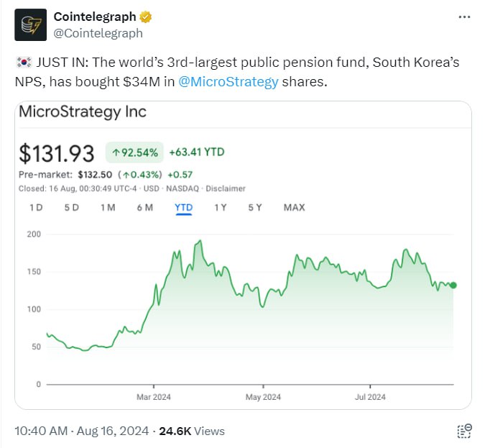Click the green 92.54% up-arrow badge
Image resolution: width=485 pixels, height=448 pixels.
(x=134, y=152)
